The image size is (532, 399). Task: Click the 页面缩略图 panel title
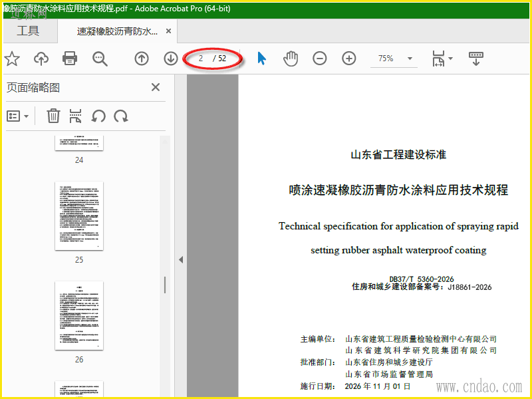(x=33, y=88)
